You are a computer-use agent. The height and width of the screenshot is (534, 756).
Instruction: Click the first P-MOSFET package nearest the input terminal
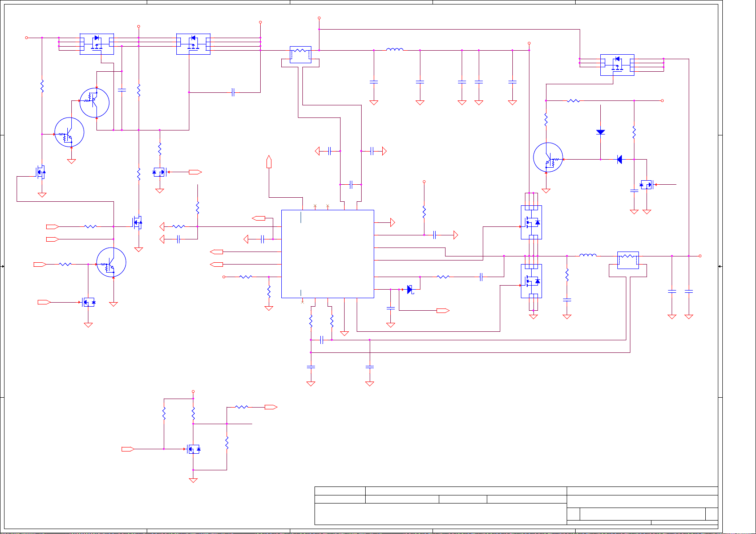pyautogui.click(x=96, y=44)
